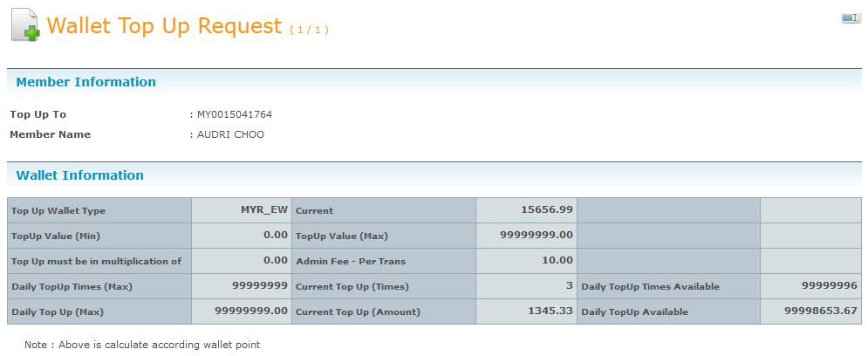Click the Daily TopUp Times (Max) label
The height and width of the screenshot is (356, 868).
point(72,286)
